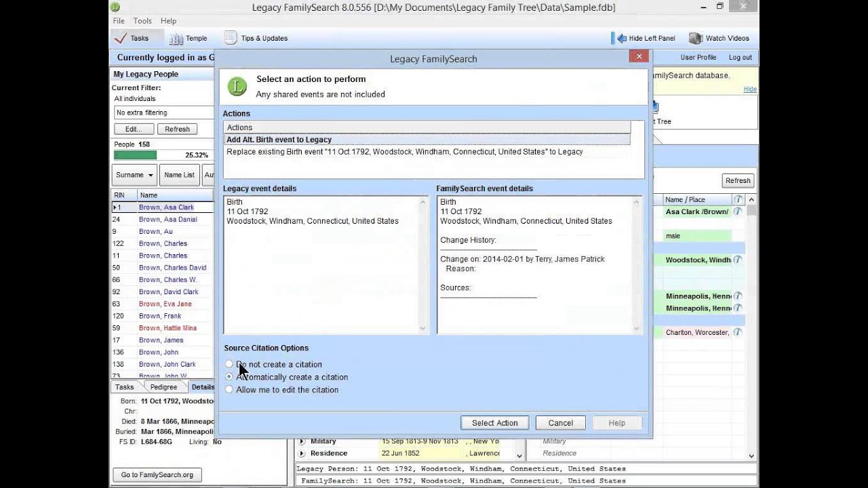Select Brown, David Clark in the list
This screenshot has height=488, width=868.
[x=168, y=292]
